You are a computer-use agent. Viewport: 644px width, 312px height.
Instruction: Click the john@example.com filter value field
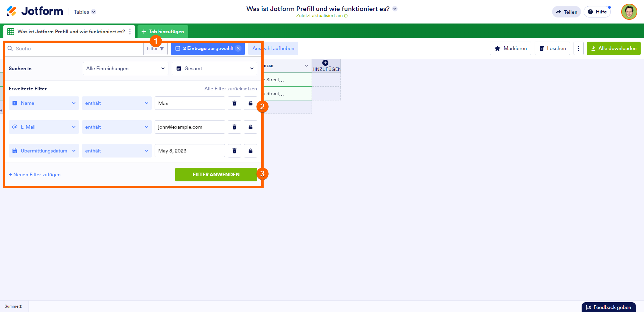(x=190, y=127)
